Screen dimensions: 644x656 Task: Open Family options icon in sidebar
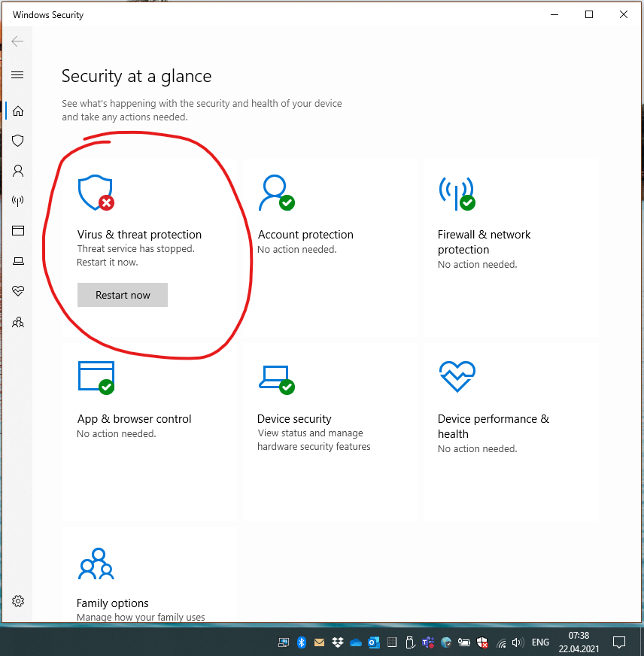pos(18,322)
